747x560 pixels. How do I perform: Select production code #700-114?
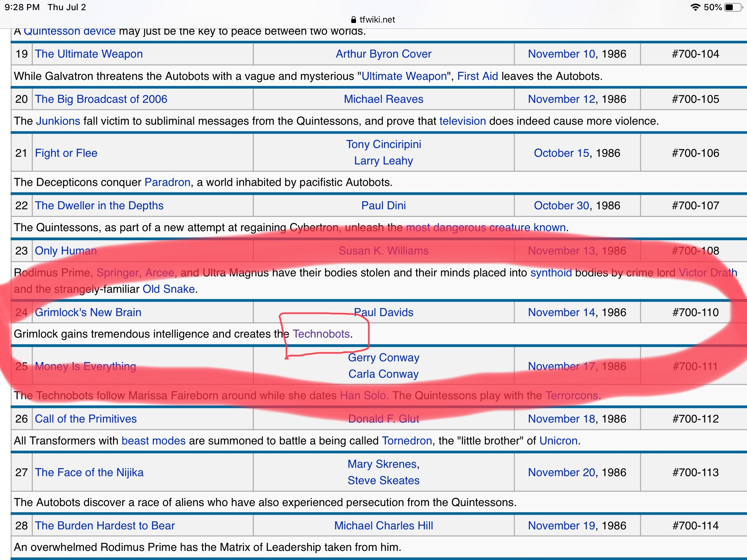pyautogui.click(x=695, y=526)
